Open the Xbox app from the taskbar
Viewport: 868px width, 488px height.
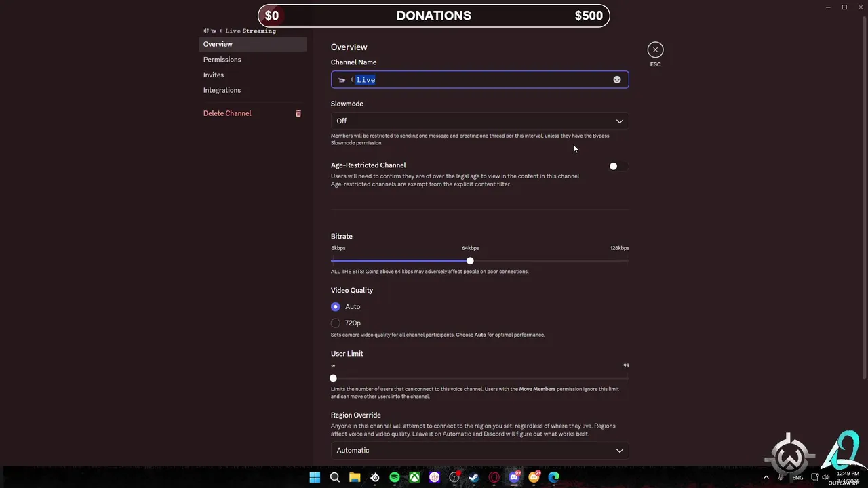[414, 477]
